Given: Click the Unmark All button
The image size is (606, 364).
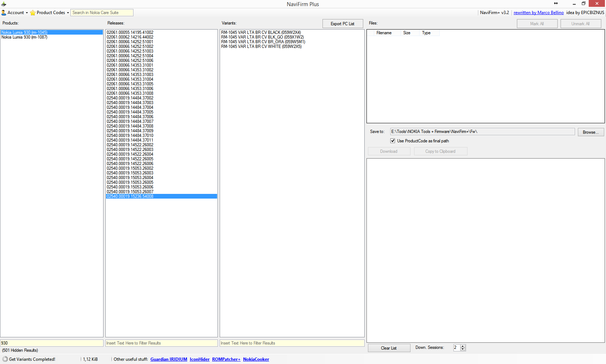Looking at the screenshot, I should [x=581, y=24].
